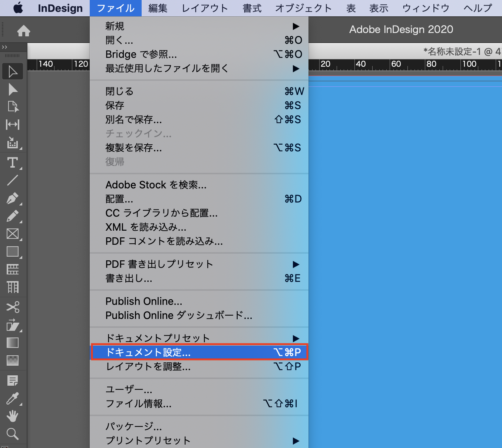Screen dimensions: 502x448
Task: Pick the Pen tool
Action: 13,198
